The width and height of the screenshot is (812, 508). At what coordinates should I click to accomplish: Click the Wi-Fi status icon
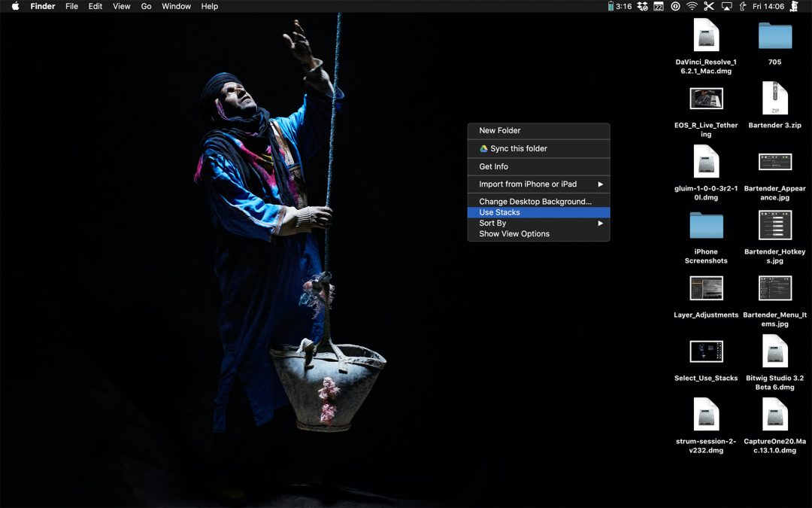pyautogui.click(x=692, y=6)
